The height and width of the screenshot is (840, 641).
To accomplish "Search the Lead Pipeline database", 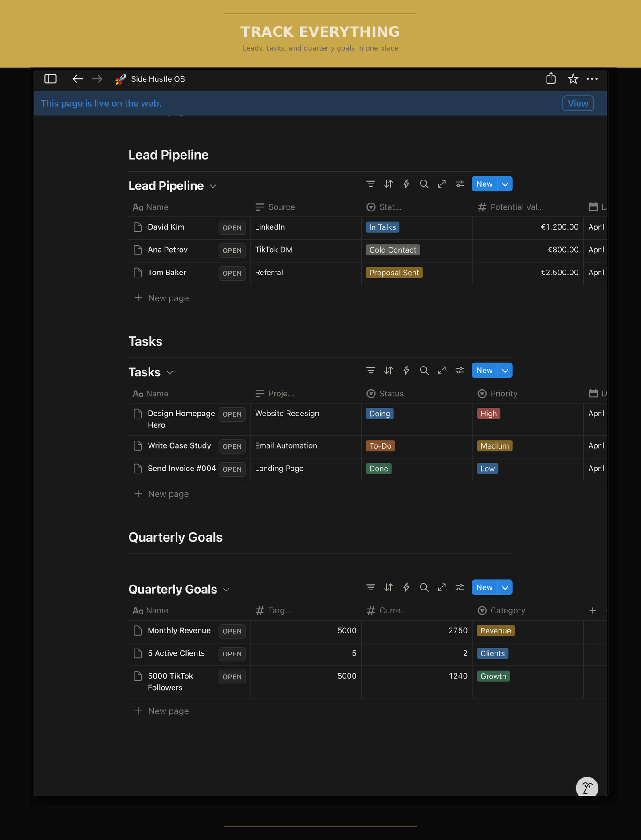I will tap(424, 184).
